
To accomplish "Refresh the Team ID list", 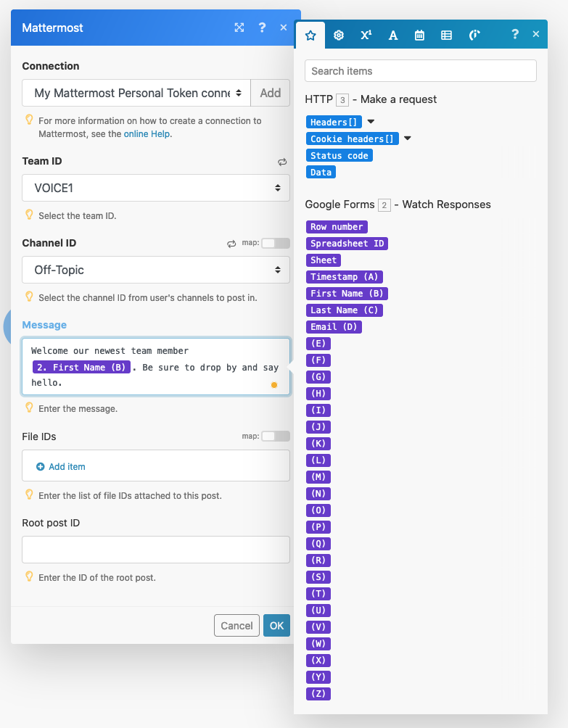I will pyautogui.click(x=282, y=162).
